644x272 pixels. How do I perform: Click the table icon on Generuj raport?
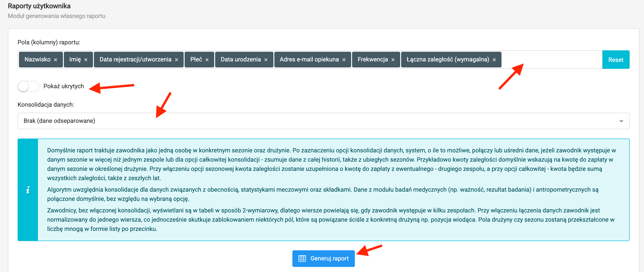(x=302, y=259)
